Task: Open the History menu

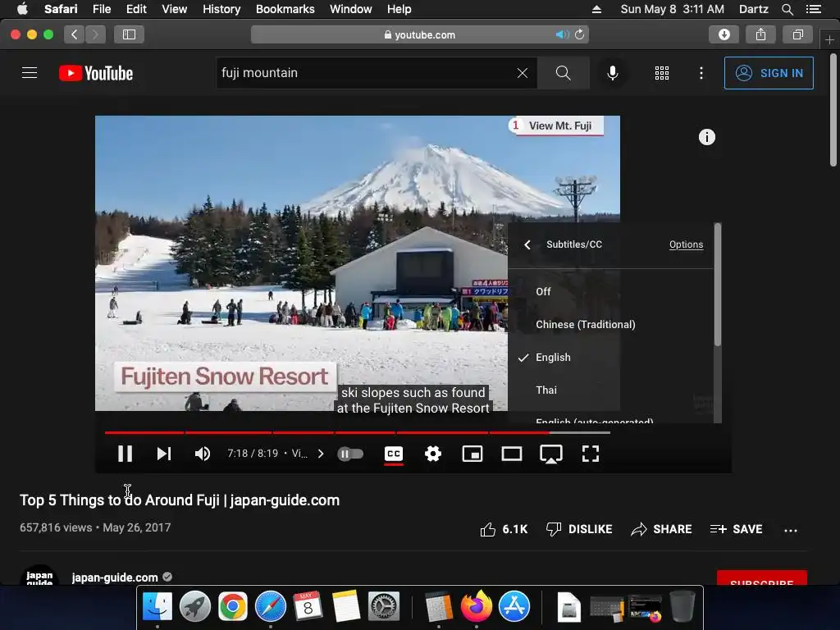Action: pos(221,9)
